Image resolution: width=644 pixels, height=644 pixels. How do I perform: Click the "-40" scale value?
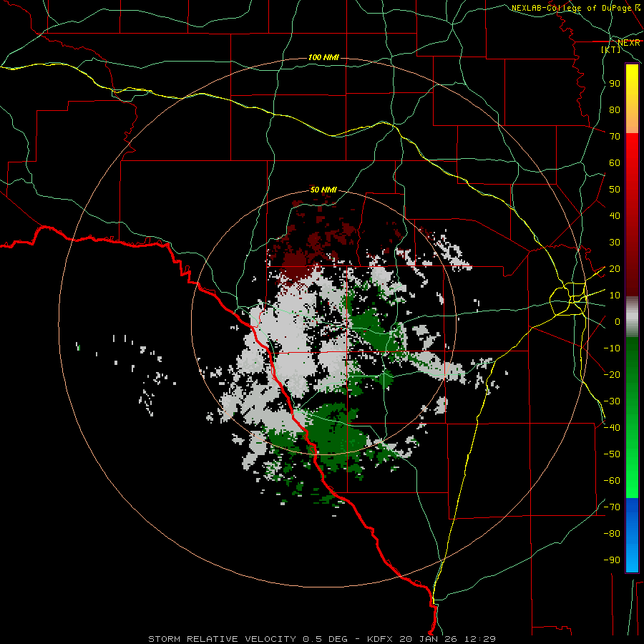(x=612, y=428)
